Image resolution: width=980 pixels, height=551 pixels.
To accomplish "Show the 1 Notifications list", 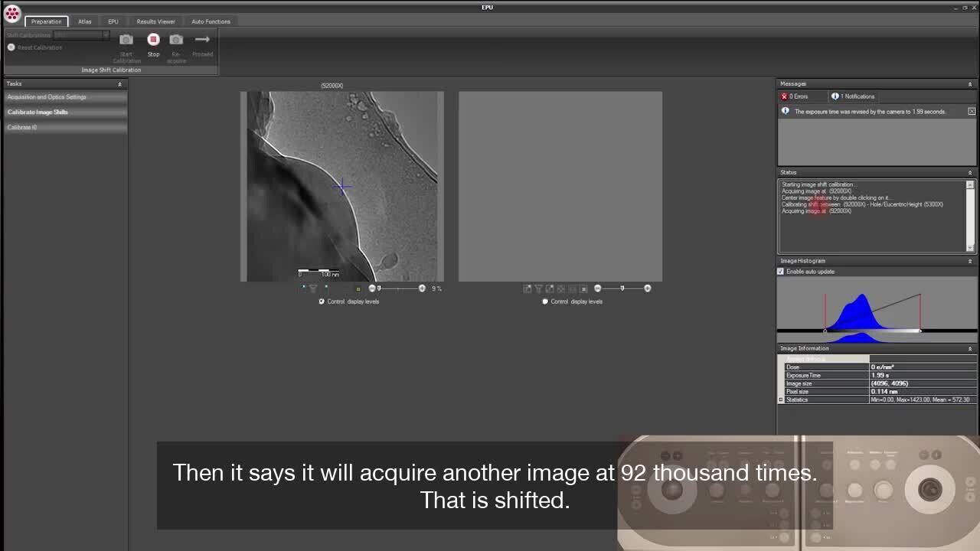I will 853,96.
